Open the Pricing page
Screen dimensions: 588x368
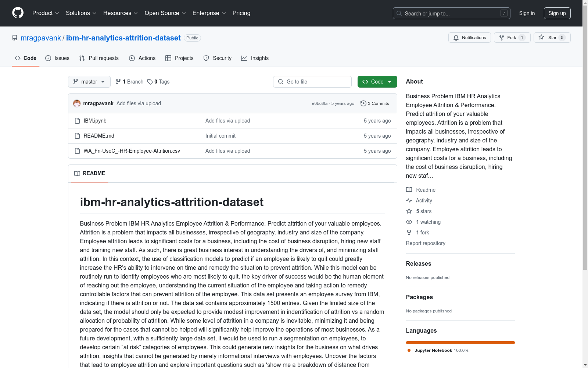(x=241, y=13)
